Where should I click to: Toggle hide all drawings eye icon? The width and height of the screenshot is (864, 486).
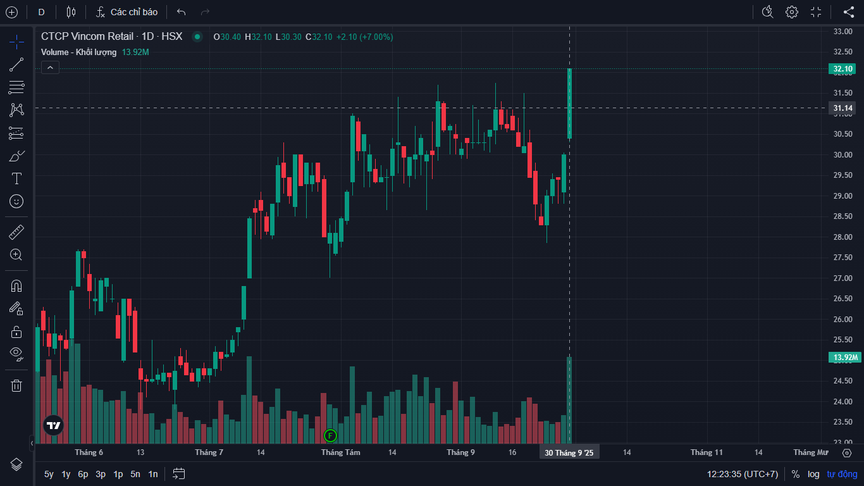(x=17, y=354)
